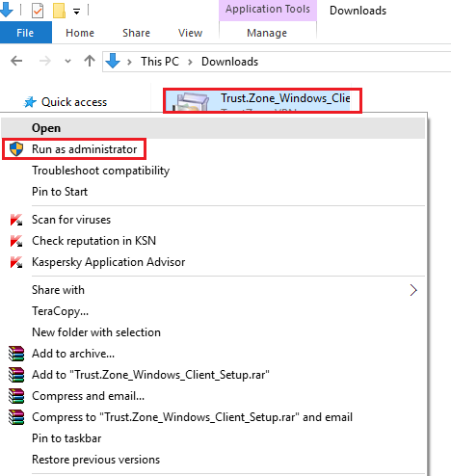Click the This PC breadcrumb link
451x476 pixels.
point(160,62)
